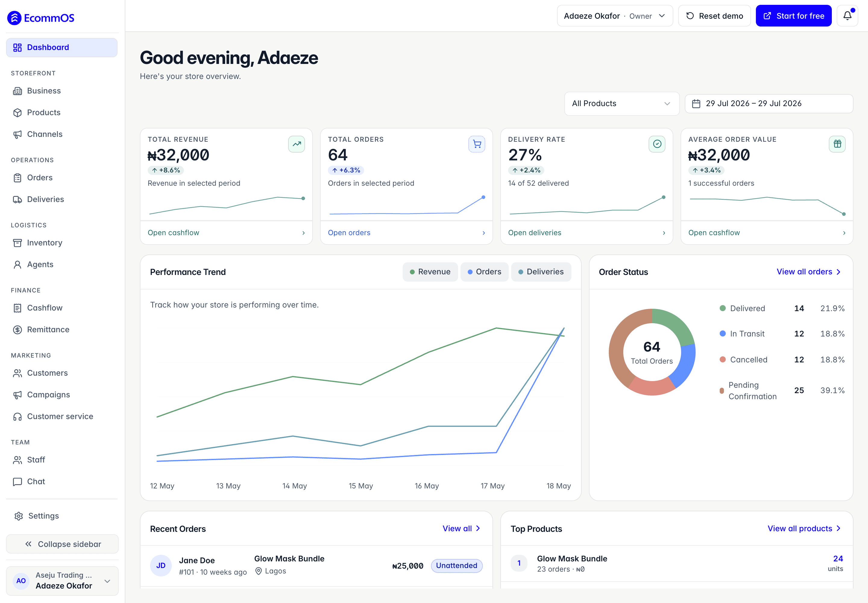Click the Business building icon
868x603 pixels.
(17, 91)
